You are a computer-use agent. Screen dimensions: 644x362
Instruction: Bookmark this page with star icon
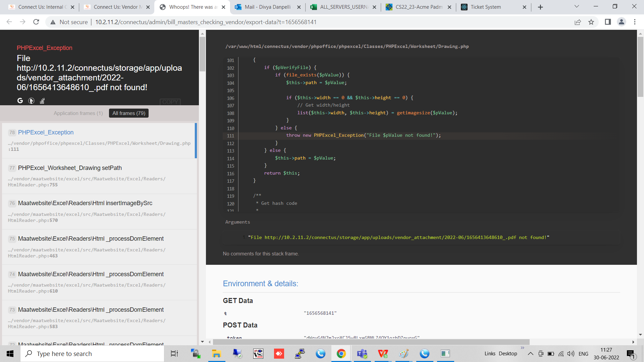[x=591, y=22]
